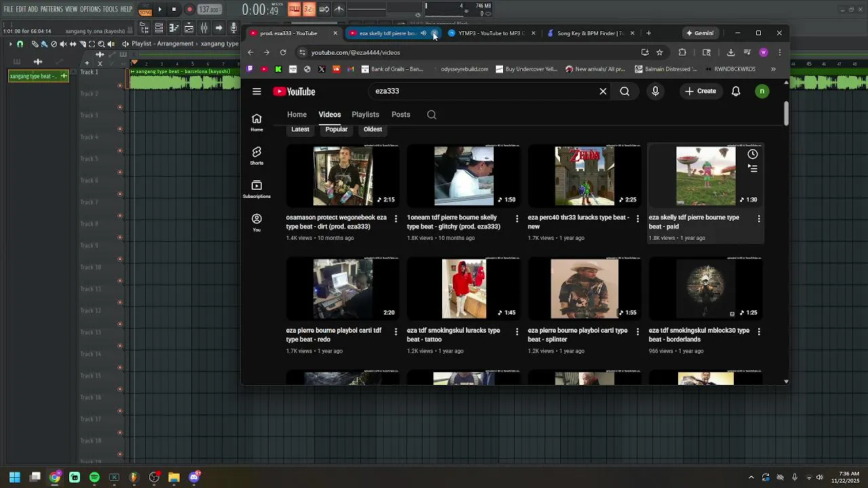Toggle the magnet snap in FL Studio playlist
Viewport: 868px width, 488px height.
tap(20, 44)
